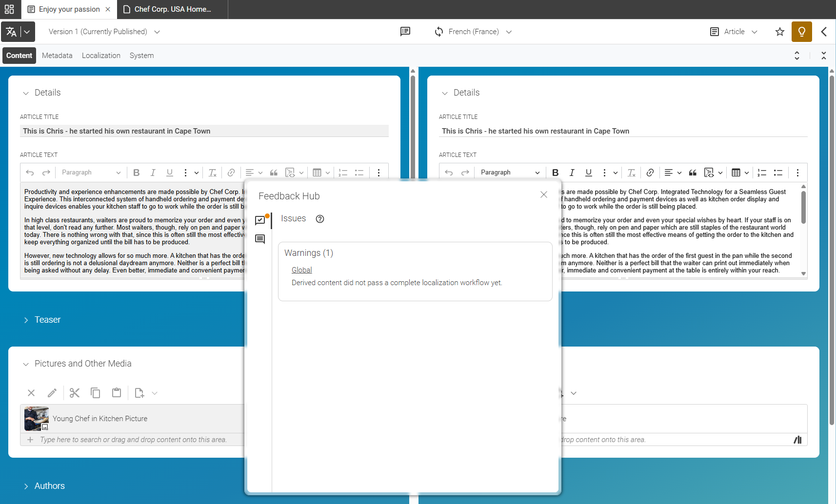Click the blockquote icon in right editor
Viewport: 836px width, 504px height.
coord(693,173)
